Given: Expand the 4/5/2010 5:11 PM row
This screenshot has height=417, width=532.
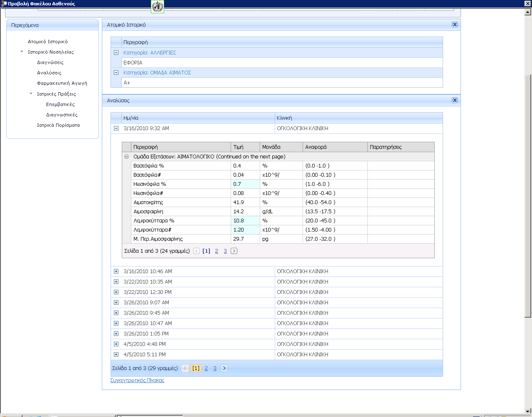Looking at the screenshot, I should click(x=116, y=355).
